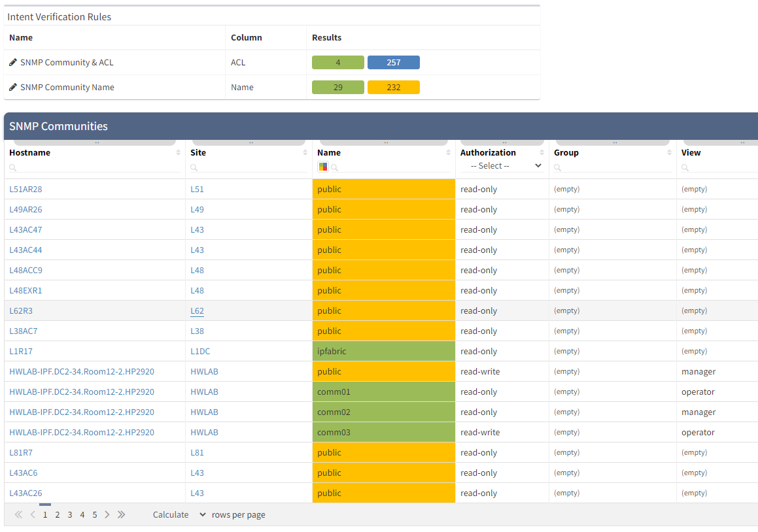Click the Hostname search filter field
Screen dimensions: 758x532
click(x=97, y=167)
